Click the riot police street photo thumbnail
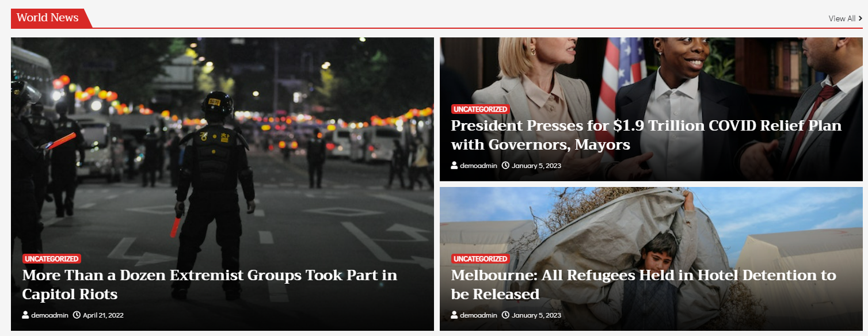Image resolution: width=868 pixels, height=336 pixels. point(222,144)
